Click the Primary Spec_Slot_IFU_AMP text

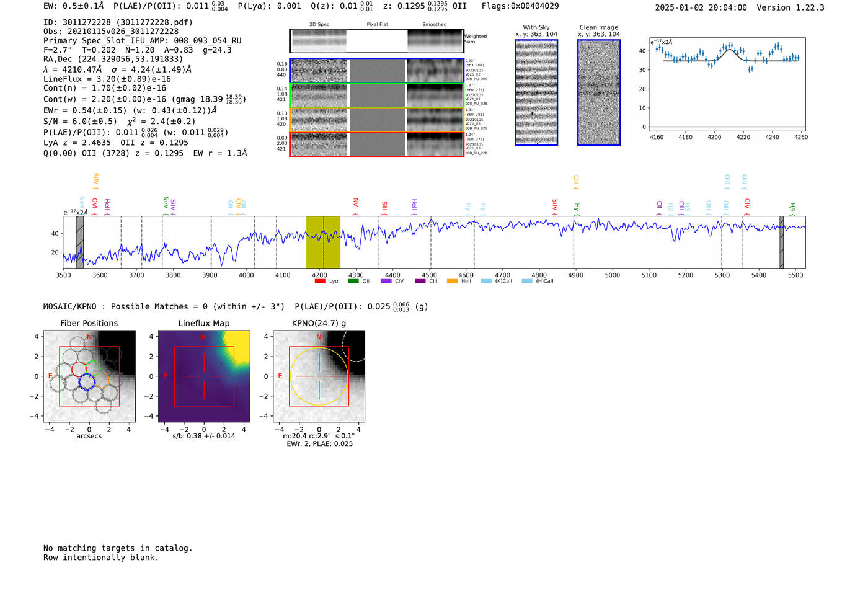[143, 41]
